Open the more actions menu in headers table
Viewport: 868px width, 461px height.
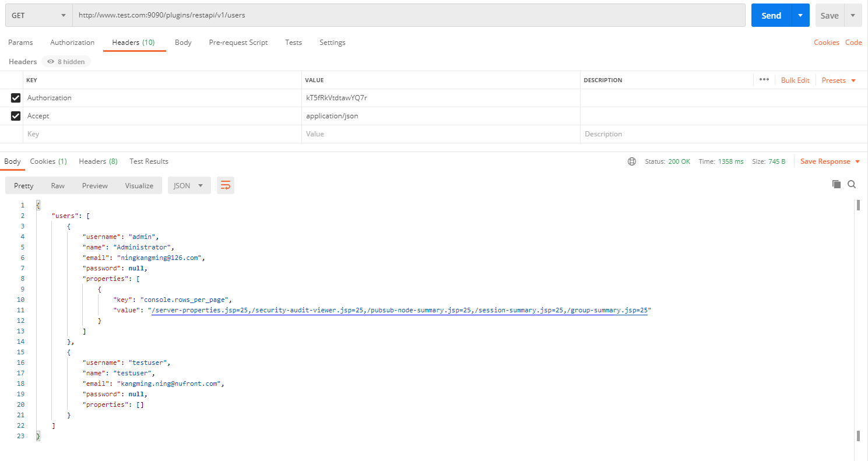point(764,80)
